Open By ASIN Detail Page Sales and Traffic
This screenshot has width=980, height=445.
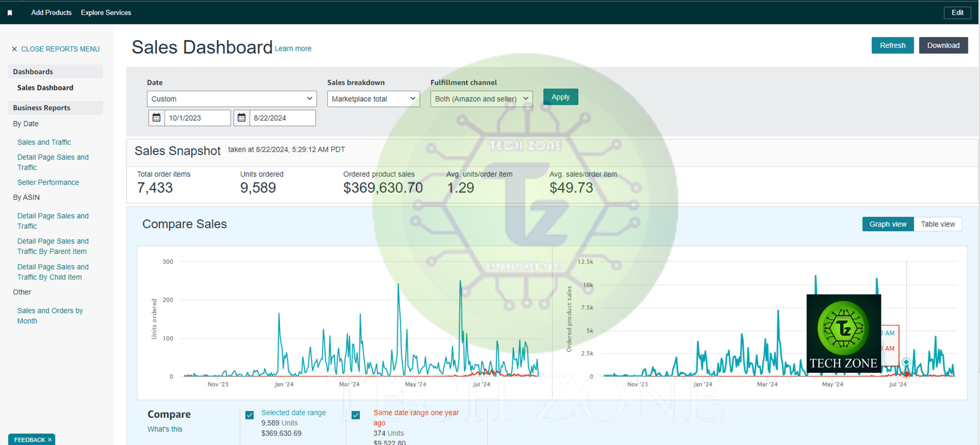point(53,221)
